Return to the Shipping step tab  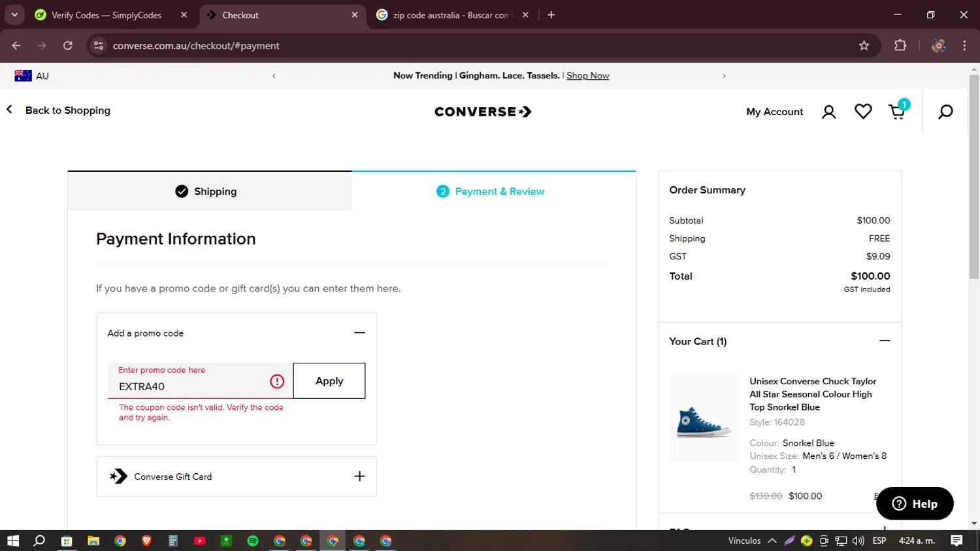[x=210, y=191]
